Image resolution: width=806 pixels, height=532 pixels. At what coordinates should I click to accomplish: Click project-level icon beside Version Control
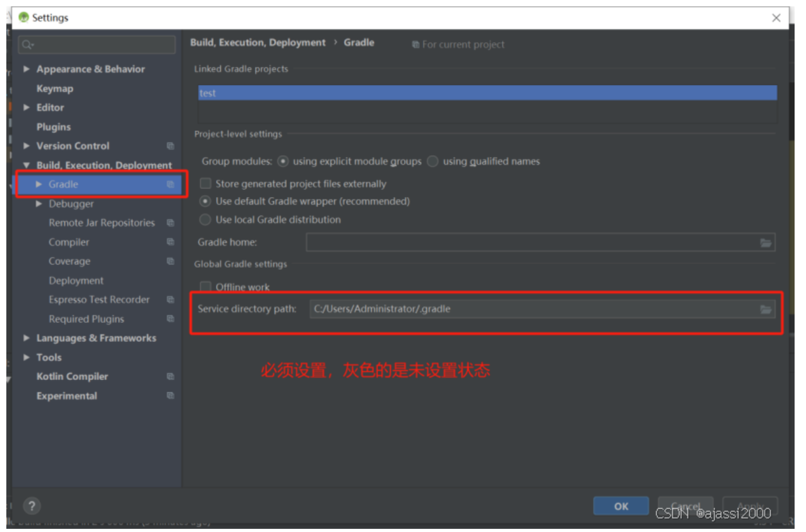(x=170, y=146)
